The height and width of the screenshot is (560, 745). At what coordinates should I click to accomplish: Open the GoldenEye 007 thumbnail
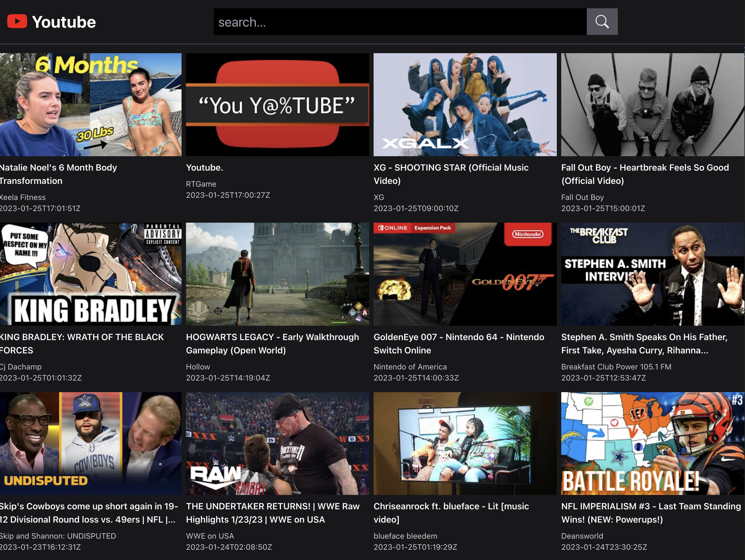coord(465,274)
